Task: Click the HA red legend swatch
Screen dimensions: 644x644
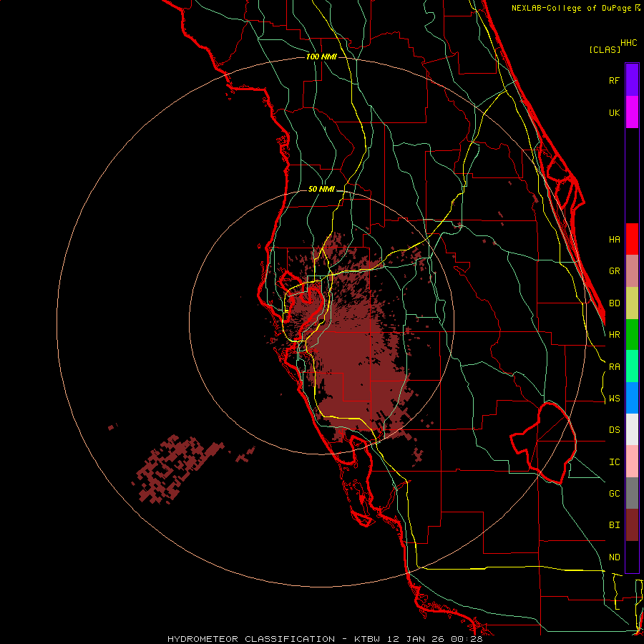Action: [632, 239]
